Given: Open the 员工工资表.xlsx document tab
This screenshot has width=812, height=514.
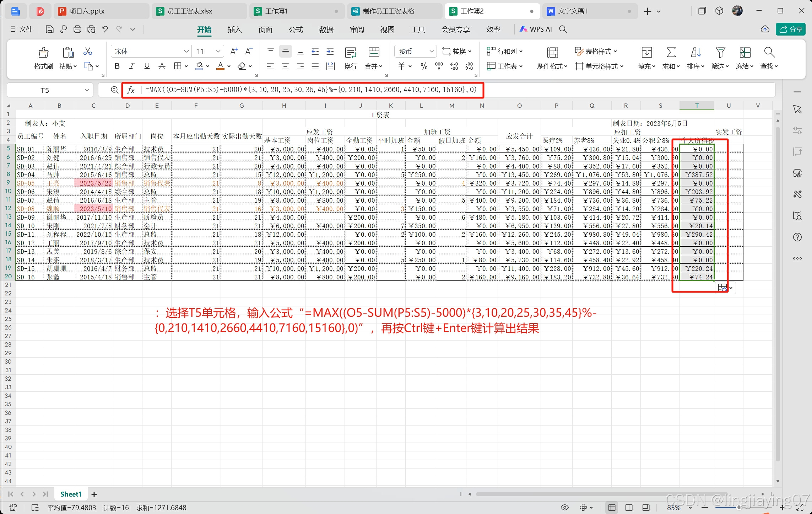Looking at the screenshot, I should pos(190,11).
